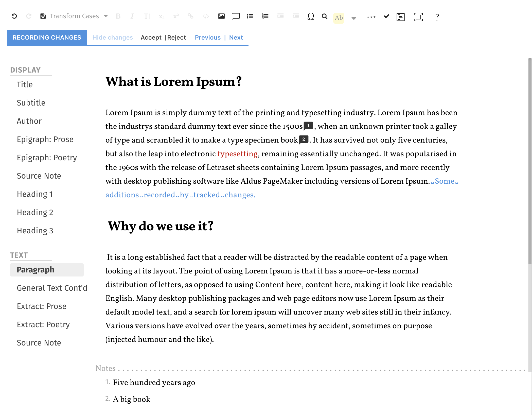Image resolution: width=532 pixels, height=415 pixels.
Task: Expand the Transform Cases dropdown
Action: pos(106,17)
